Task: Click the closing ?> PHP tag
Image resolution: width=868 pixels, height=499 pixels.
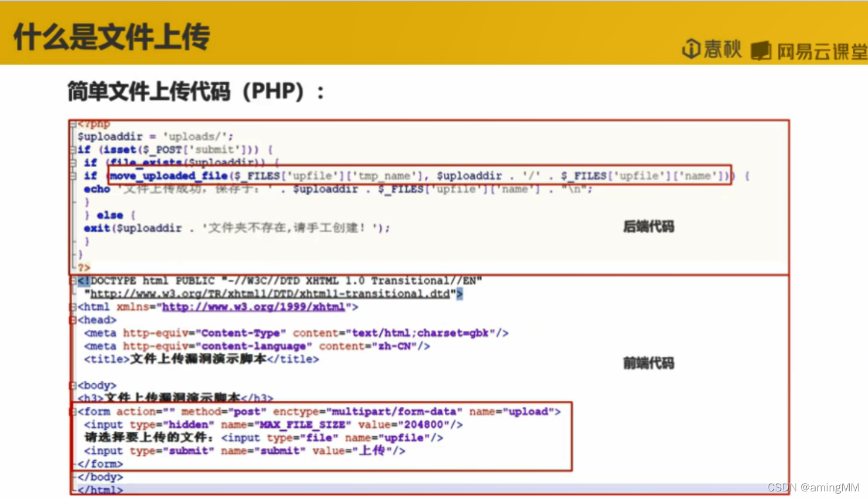Action: [84, 267]
